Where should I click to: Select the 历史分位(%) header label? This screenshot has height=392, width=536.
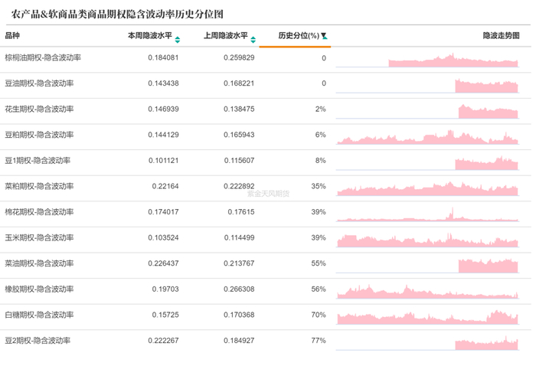tap(298, 36)
